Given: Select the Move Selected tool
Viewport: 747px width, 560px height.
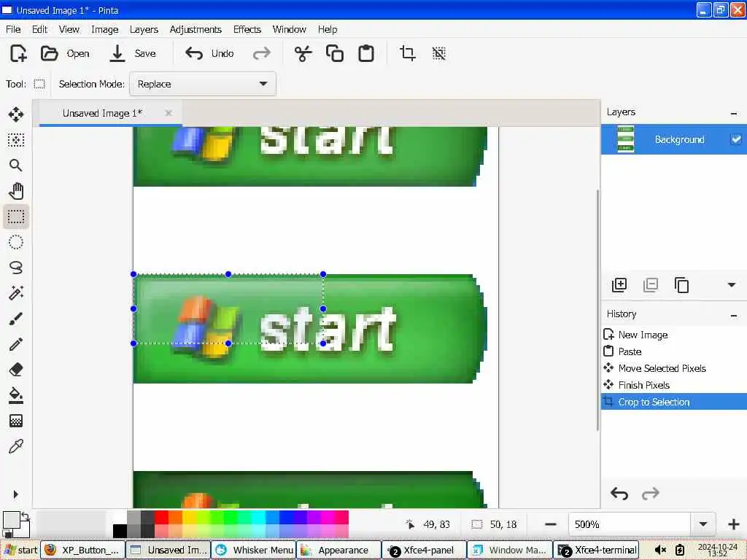Looking at the screenshot, I should point(16,114).
